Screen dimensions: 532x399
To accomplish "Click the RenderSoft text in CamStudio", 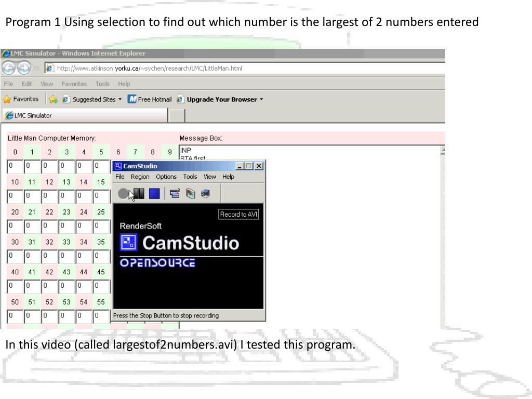I will [140, 226].
